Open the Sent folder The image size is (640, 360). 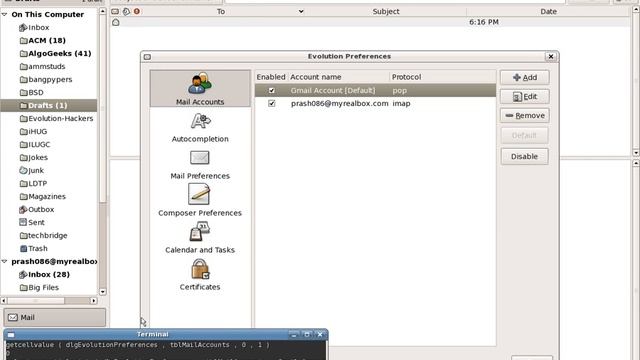coord(32,222)
